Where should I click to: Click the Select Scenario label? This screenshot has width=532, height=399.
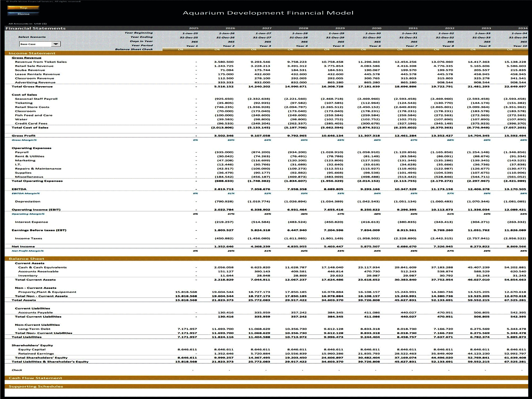[32, 37]
